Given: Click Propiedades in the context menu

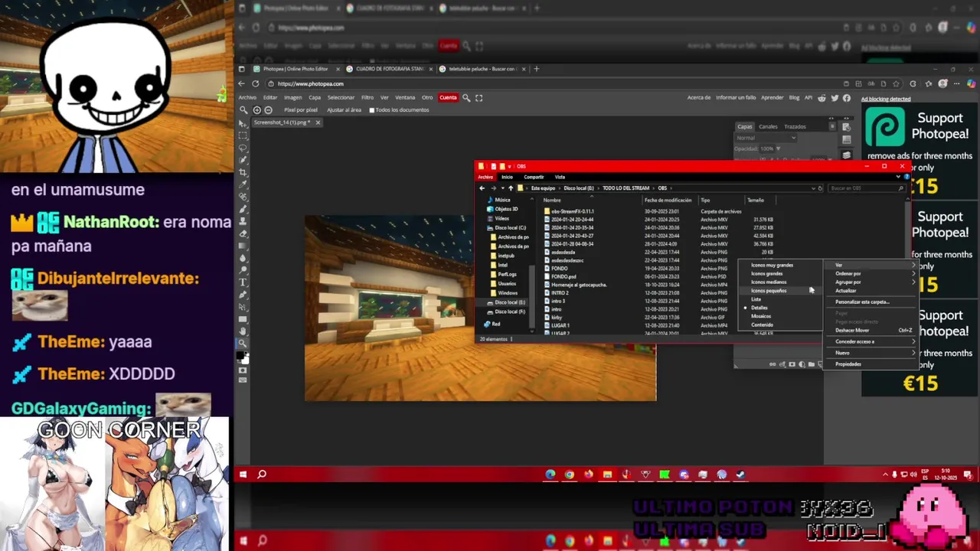Looking at the screenshot, I should click(x=848, y=364).
